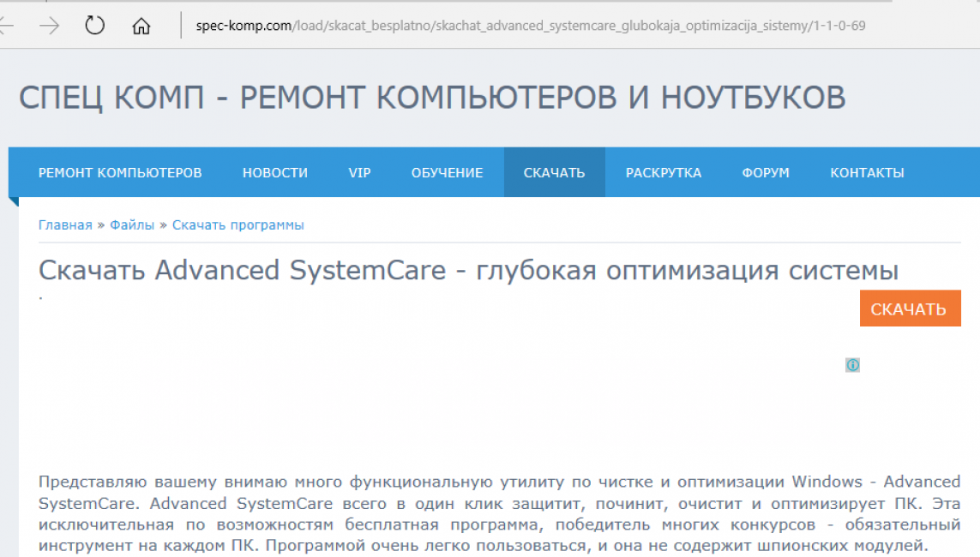Open the ФОРУМ menu item
The height and width of the screenshot is (557, 980).
766,172
